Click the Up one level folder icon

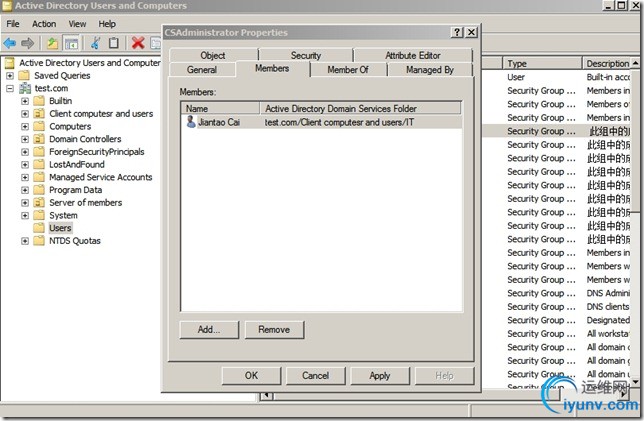pos(52,43)
